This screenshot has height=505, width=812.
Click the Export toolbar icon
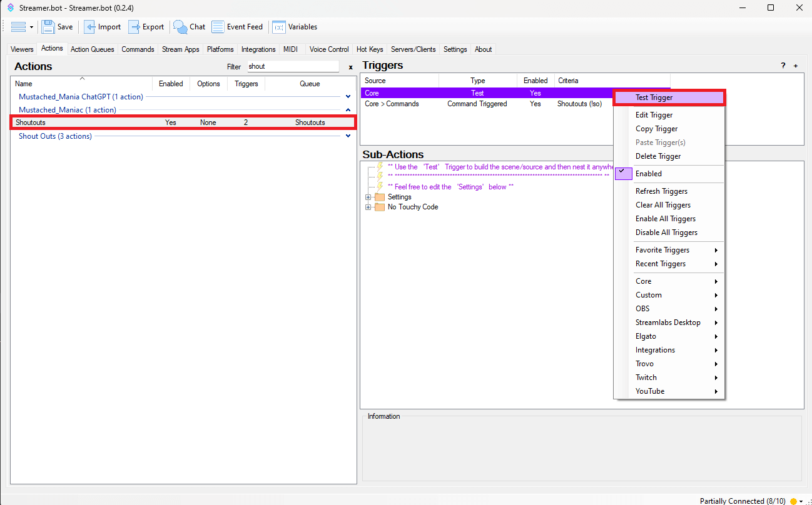134,27
